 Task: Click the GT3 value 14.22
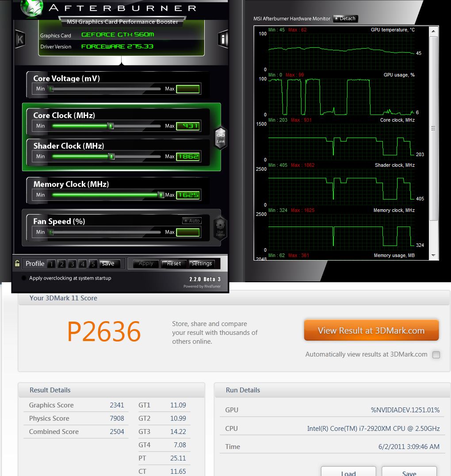[x=178, y=432]
